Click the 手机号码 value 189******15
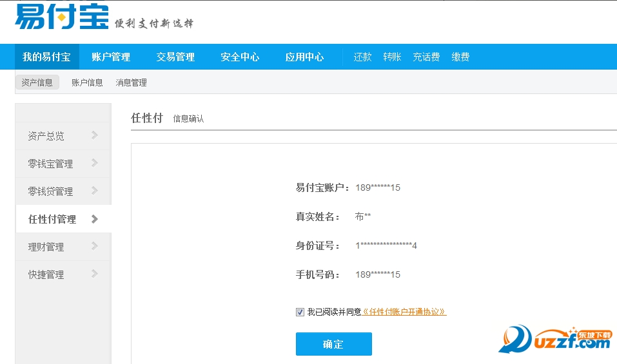 click(378, 274)
